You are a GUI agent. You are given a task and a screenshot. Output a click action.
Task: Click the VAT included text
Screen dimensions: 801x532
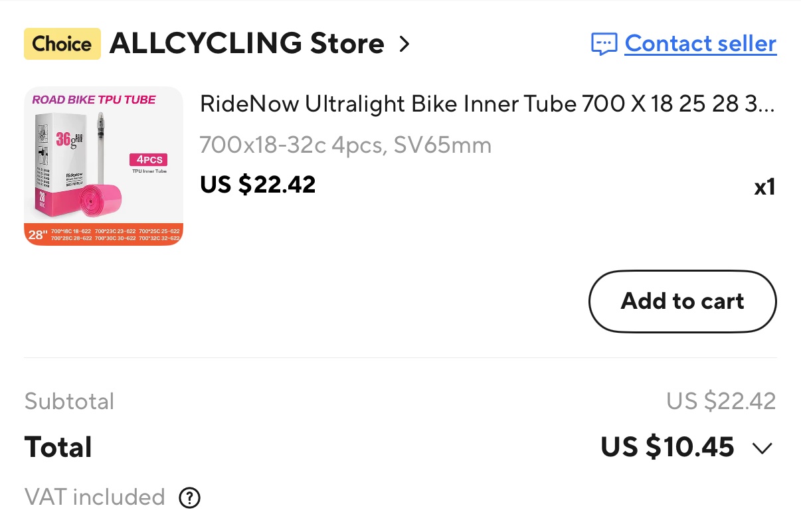coord(94,497)
